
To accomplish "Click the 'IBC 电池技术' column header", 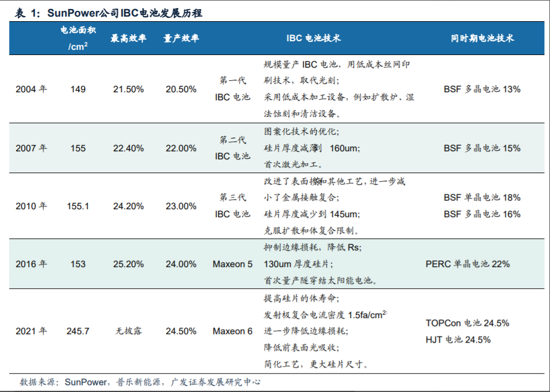I will tap(313, 38).
